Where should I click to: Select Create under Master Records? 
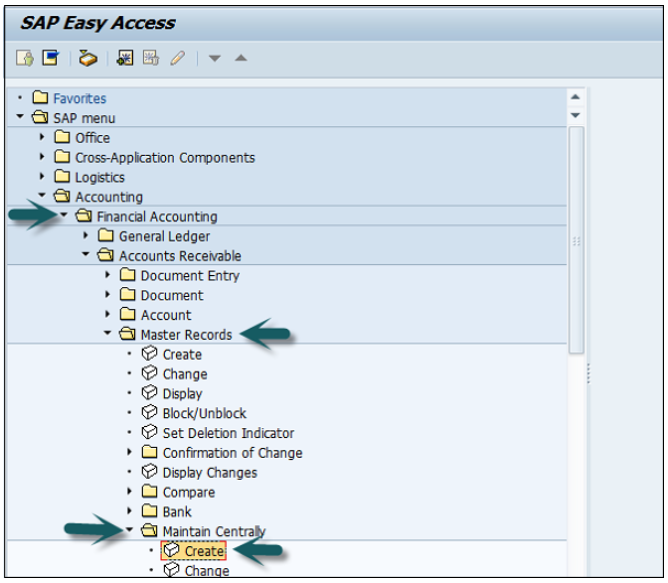pos(182,354)
